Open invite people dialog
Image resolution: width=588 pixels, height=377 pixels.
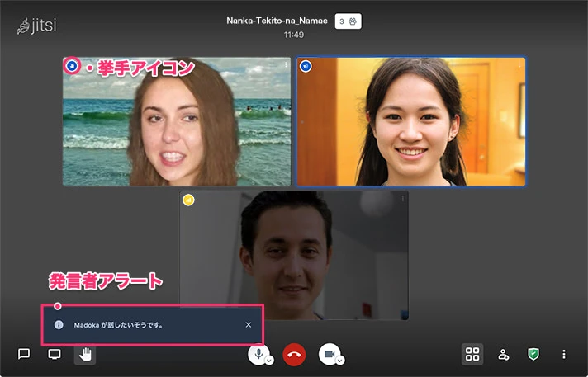click(x=503, y=354)
